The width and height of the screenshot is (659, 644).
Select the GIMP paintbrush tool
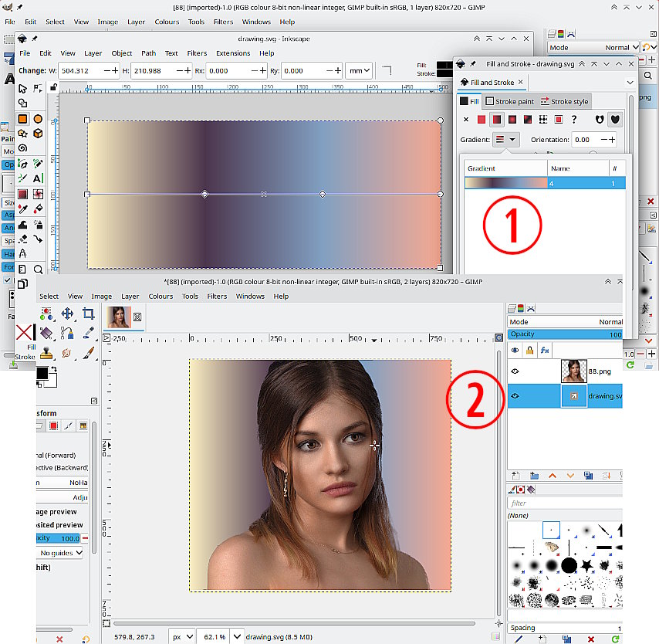(x=88, y=353)
